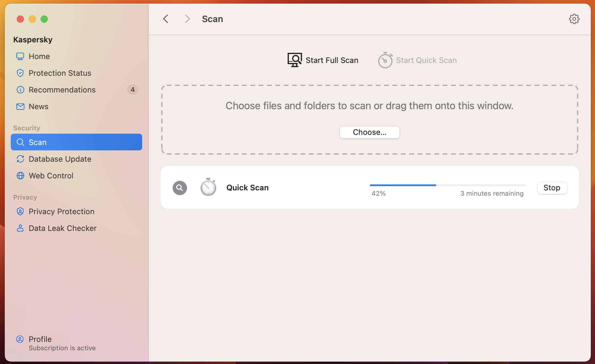Open Protection Status in sidebar
The height and width of the screenshot is (364, 595).
point(76,73)
